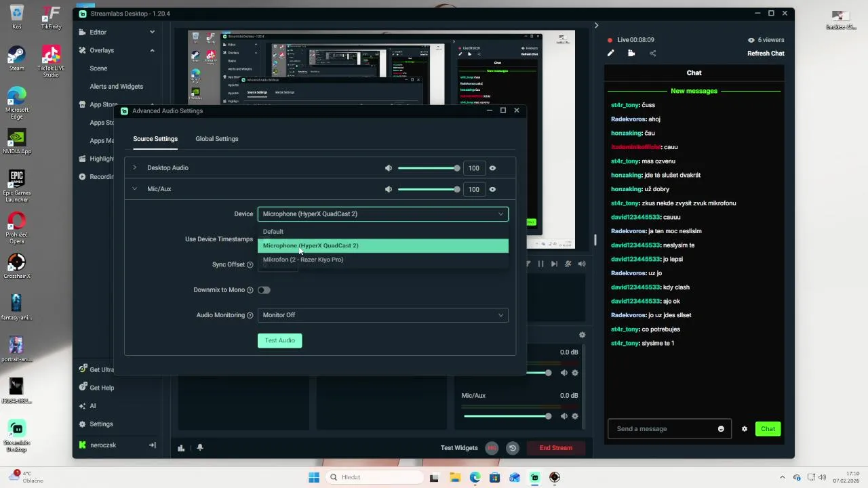
Task: Select Mikrofon (2 - Razer Kiyo Pro) option
Action: click(382, 260)
